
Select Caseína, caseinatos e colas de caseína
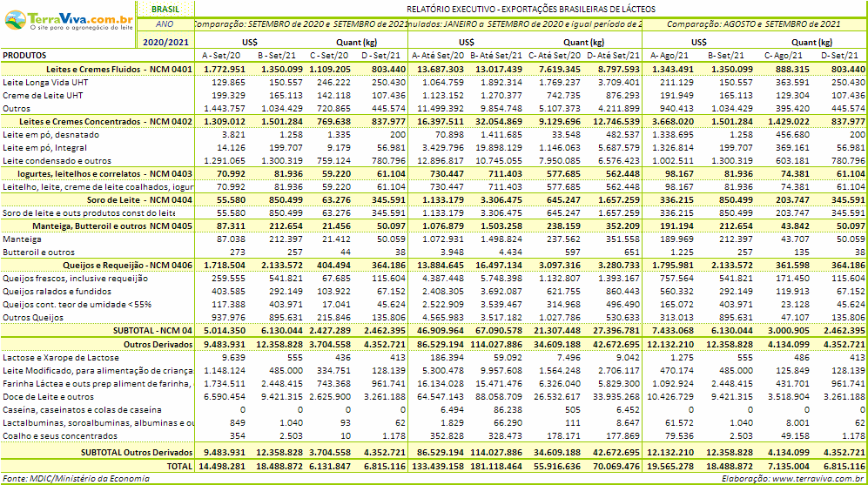[x=82, y=410]
